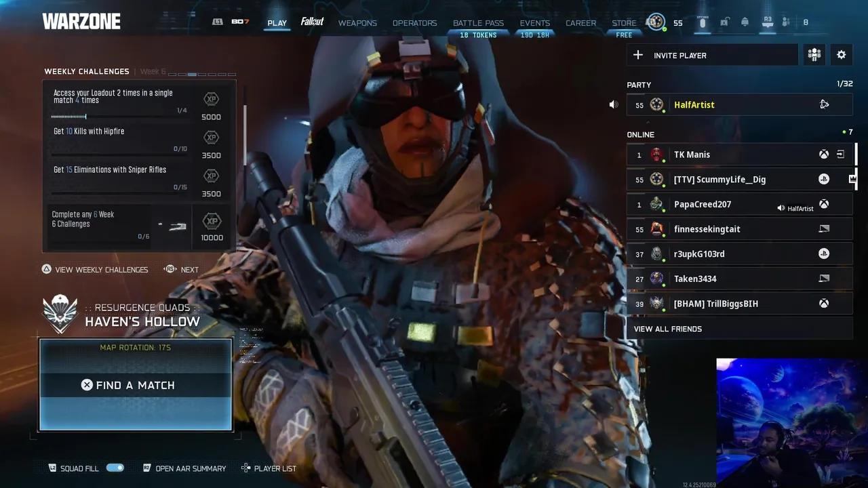The width and height of the screenshot is (868, 488).
Task: Click the XP reward icon worth 10000
Action: pos(212,221)
